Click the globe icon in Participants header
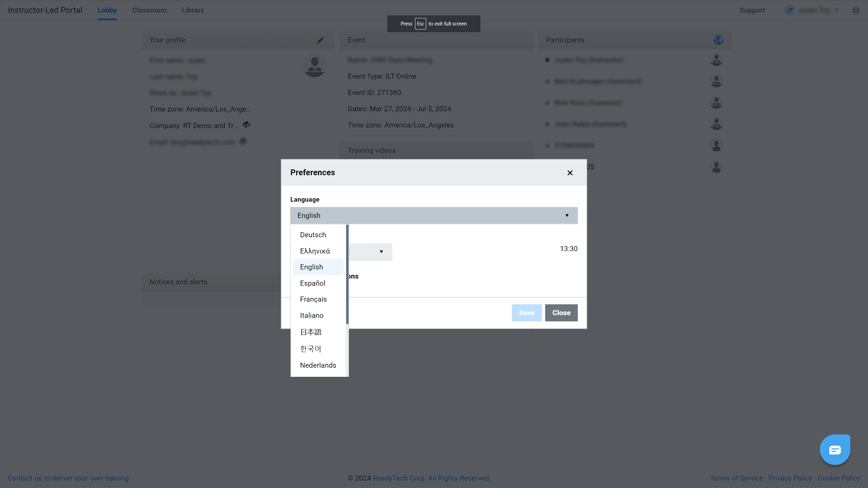868x488 pixels. click(x=718, y=40)
